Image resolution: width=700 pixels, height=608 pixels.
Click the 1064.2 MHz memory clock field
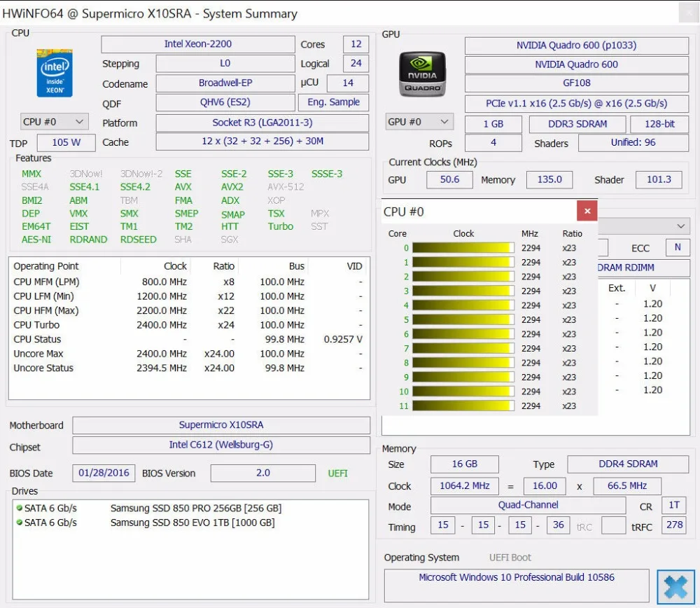(464, 486)
